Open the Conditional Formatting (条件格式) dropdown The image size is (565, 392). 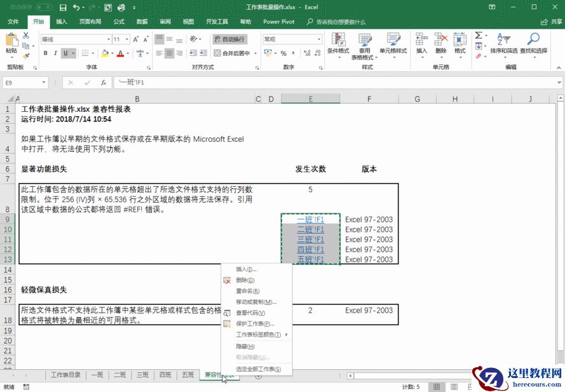338,46
